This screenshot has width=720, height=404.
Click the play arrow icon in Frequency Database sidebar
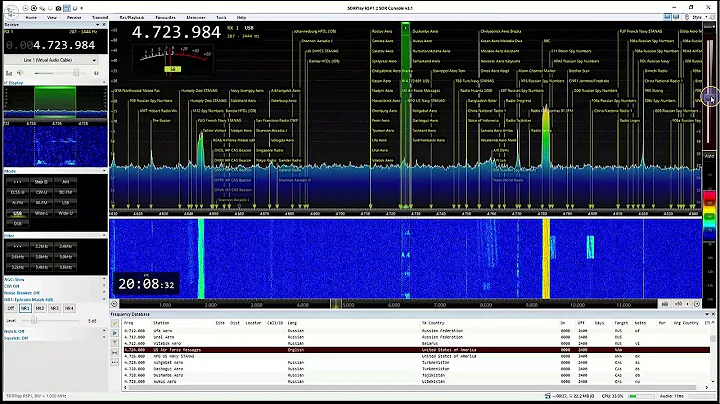(115, 333)
